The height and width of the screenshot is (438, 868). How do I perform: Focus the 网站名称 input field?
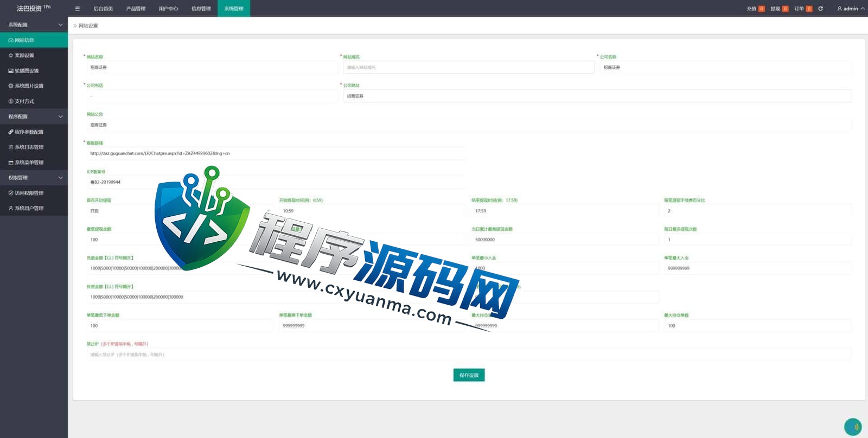212,67
